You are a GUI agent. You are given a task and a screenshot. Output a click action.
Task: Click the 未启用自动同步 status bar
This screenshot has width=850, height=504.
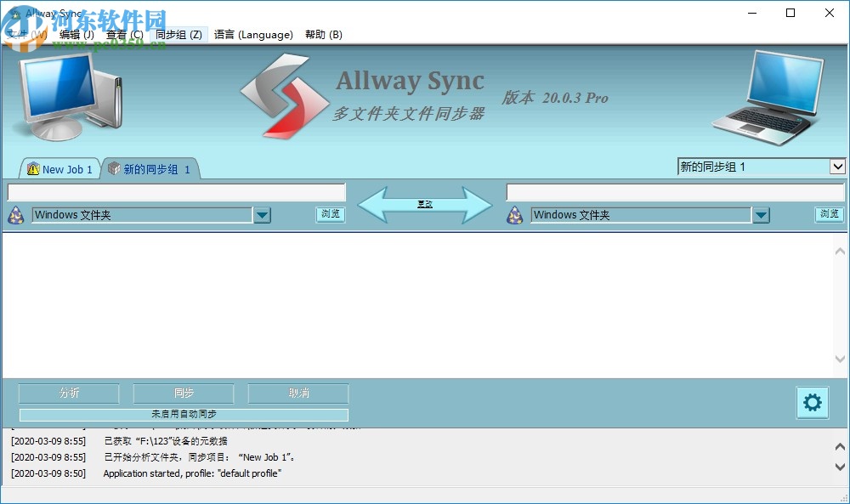(x=184, y=414)
